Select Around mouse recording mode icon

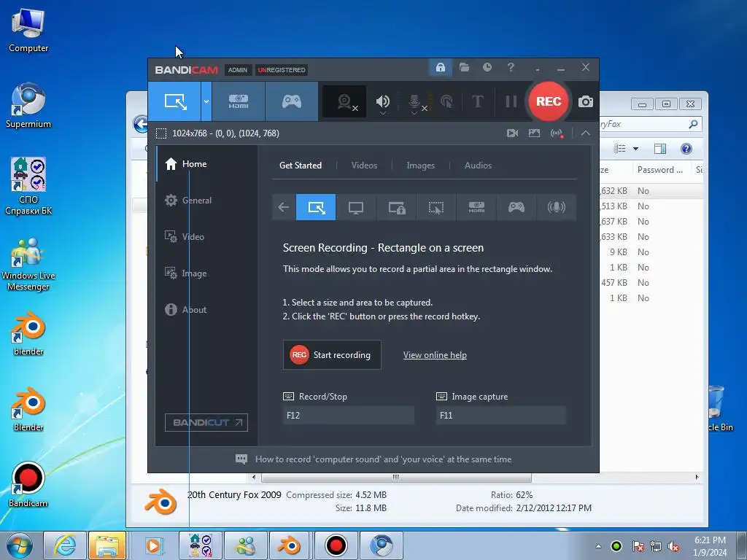click(436, 207)
